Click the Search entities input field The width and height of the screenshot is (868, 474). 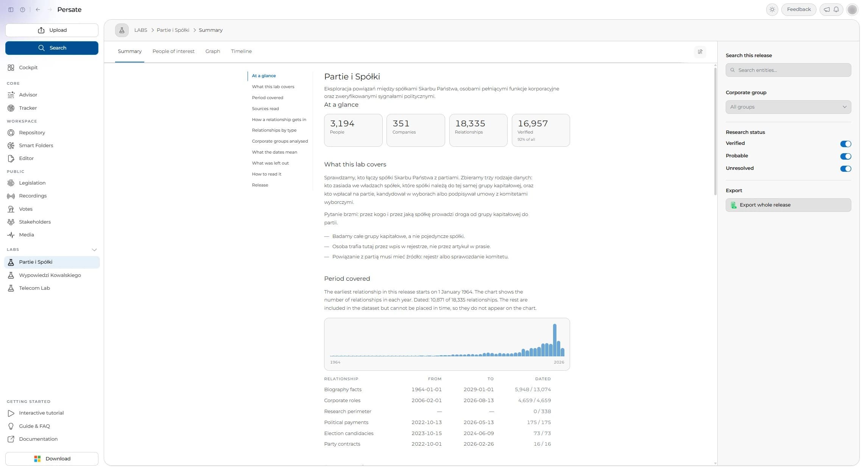[788, 70]
